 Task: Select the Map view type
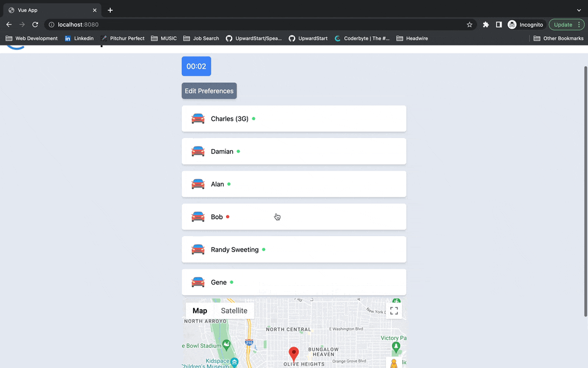click(200, 311)
